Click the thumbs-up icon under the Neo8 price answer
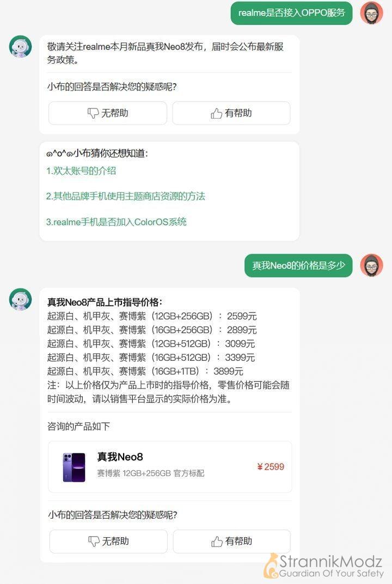 coord(217,541)
